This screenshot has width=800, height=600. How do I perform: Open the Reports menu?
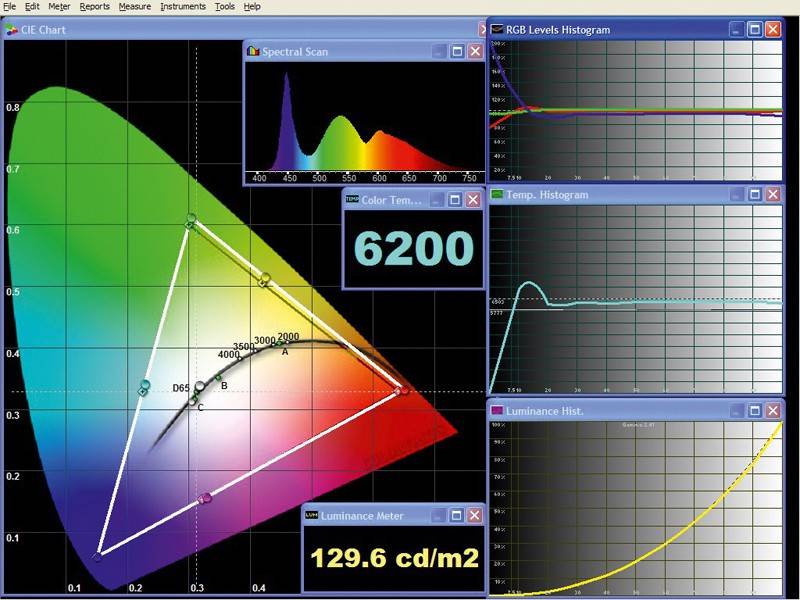click(94, 7)
